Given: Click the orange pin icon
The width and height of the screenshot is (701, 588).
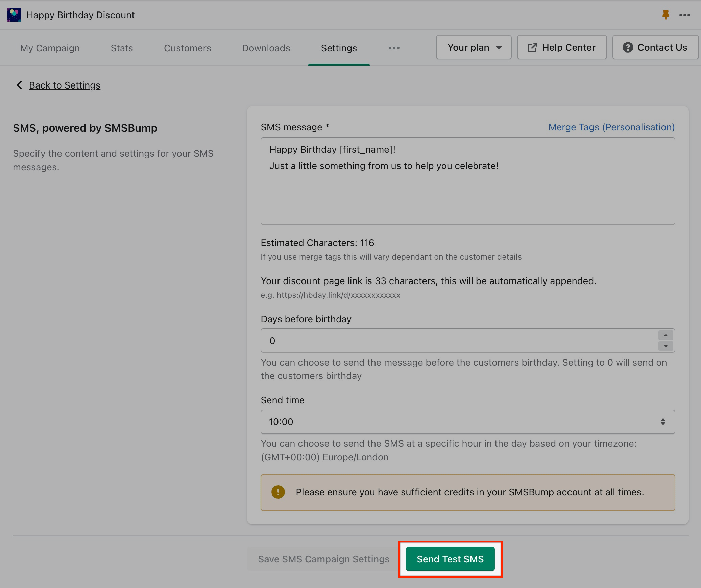Looking at the screenshot, I should [x=666, y=15].
